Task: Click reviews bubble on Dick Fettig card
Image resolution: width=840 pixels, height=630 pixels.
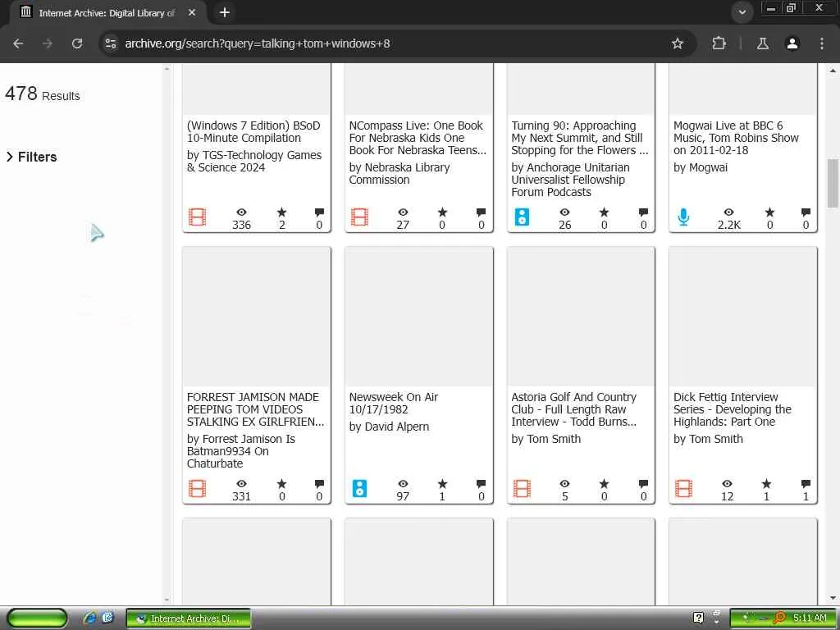Action: click(806, 484)
